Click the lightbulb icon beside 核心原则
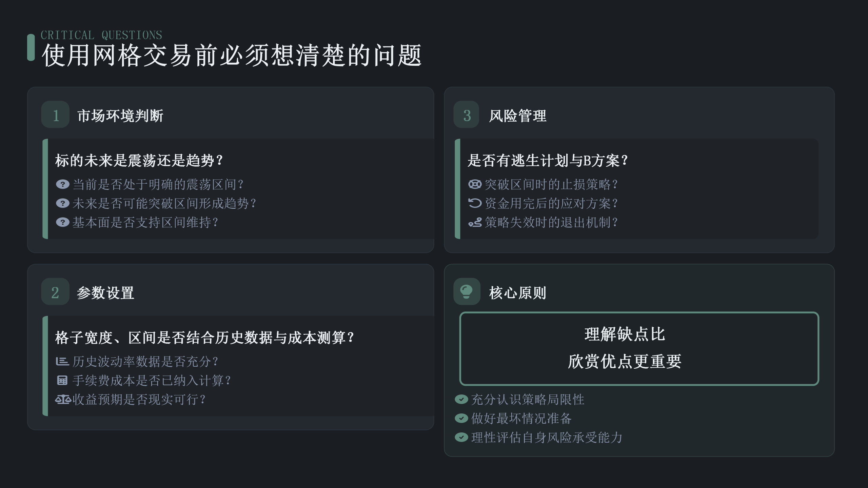This screenshot has width=868, height=488. 467,291
